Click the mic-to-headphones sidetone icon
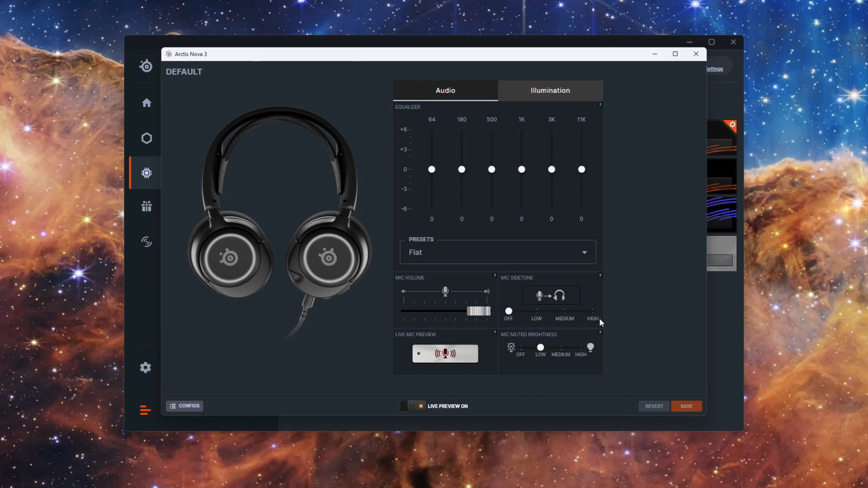The height and width of the screenshot is (488, 868). tap(551, 295)
